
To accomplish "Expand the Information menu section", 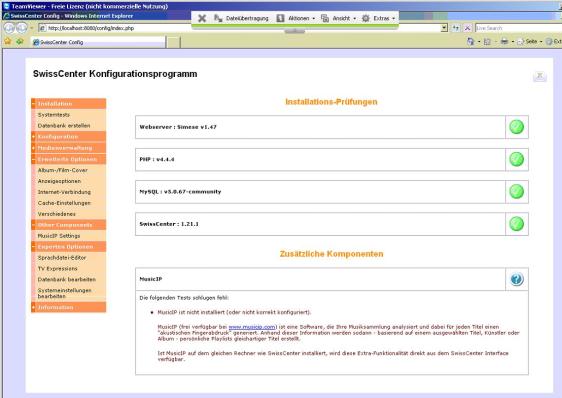I will point(68,307).
